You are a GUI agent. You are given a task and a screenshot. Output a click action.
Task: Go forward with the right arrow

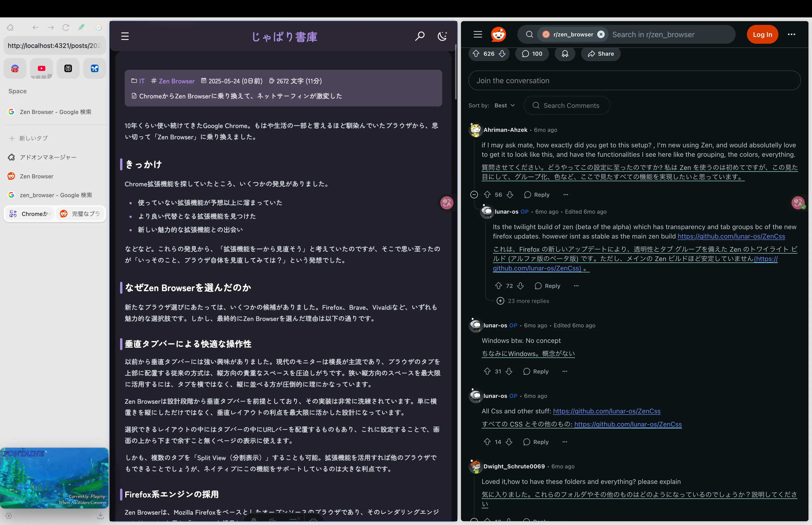click(51, 27)
